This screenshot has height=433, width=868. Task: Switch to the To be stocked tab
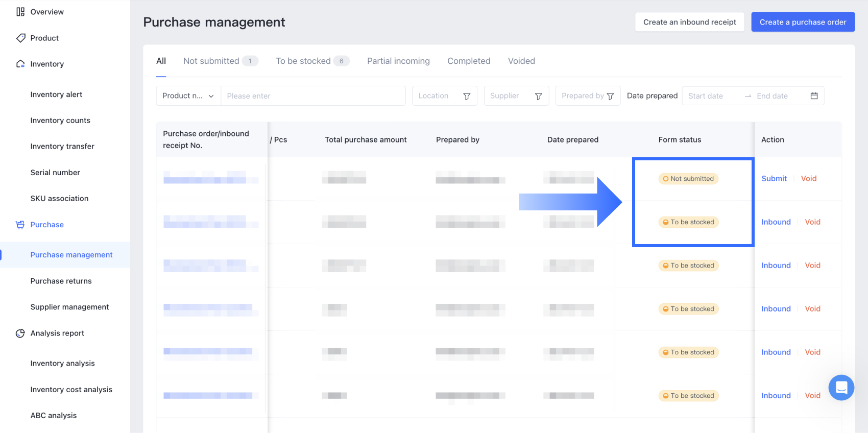[x=303, y=61]
